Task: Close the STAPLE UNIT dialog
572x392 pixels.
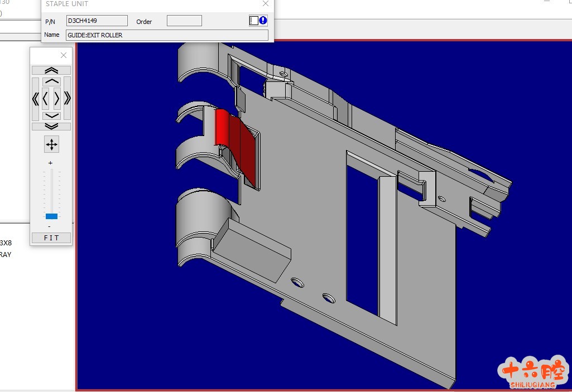Action: (x=266, y=4)
